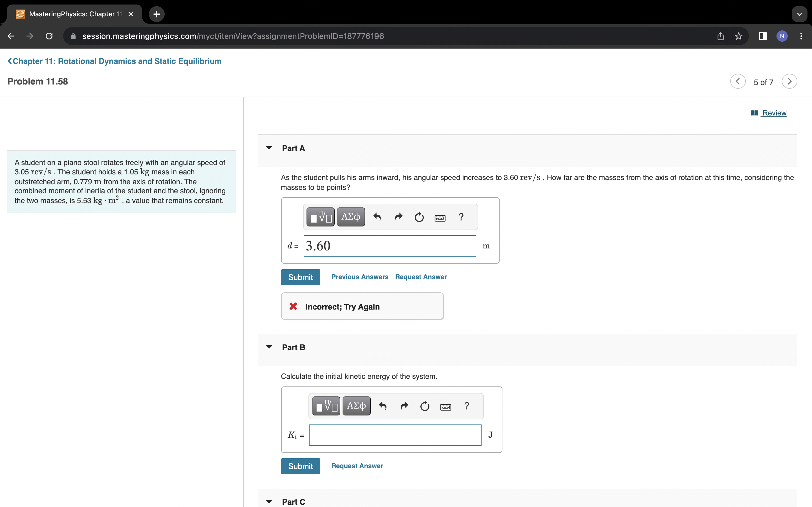Viewport: 812px width, 507px height.
Task: Go to previous problem arrow
Action: [x=738, y=81]
